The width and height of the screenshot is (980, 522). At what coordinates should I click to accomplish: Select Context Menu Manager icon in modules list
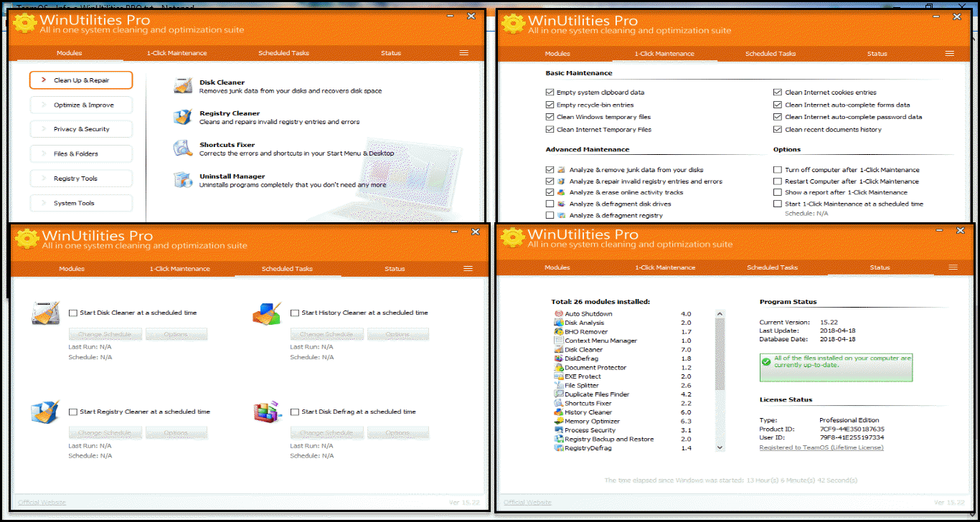pyautogui.click(x=559, y=341)
